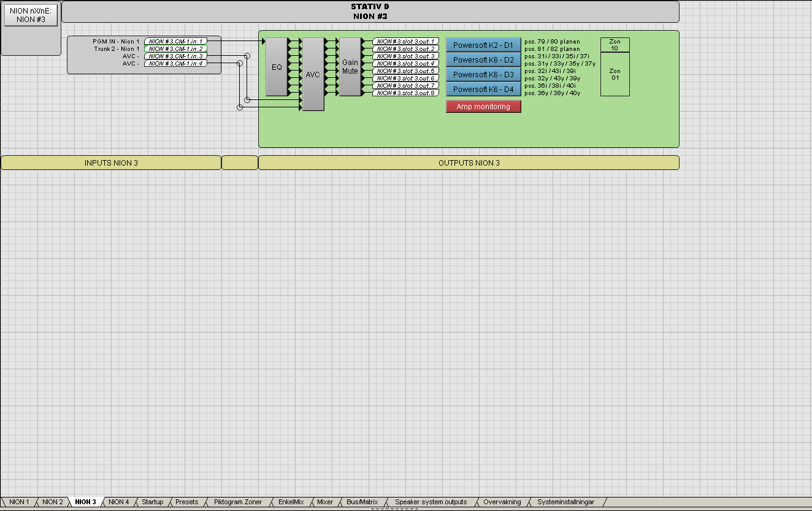Open the Presets tab

tap(187, 502)
